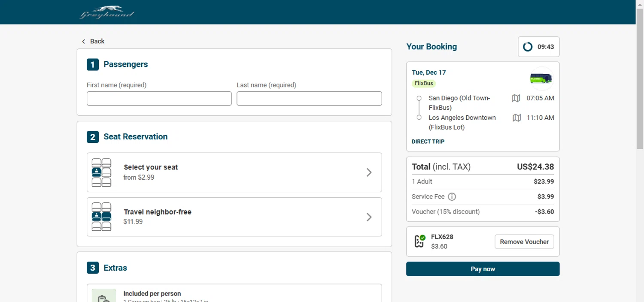Focus the First name input field
This screenshot has width=644, height=302.
159,99
